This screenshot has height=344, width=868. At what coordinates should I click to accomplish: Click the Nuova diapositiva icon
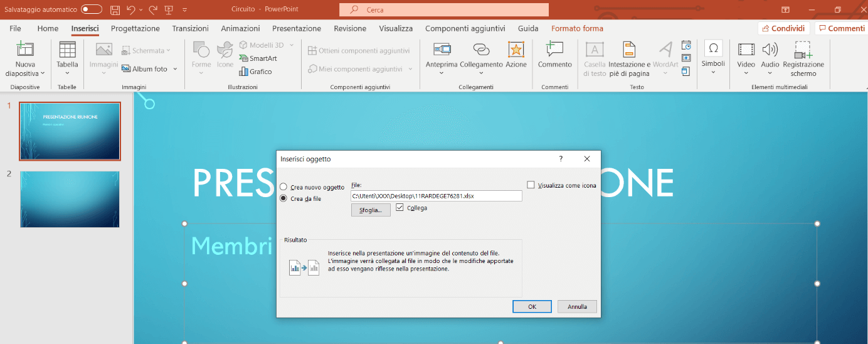point(25,50)
